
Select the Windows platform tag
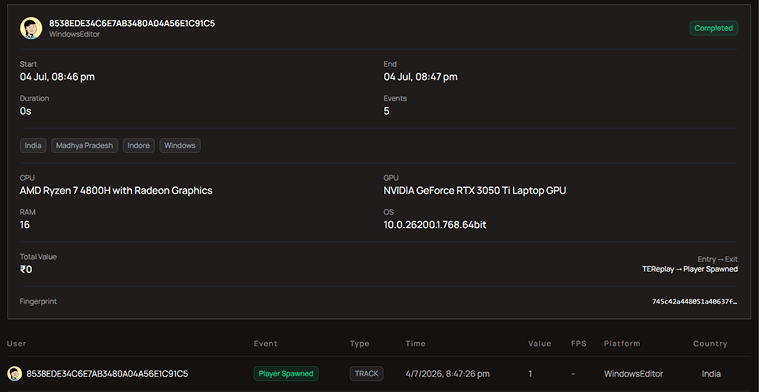coord(180,145)
